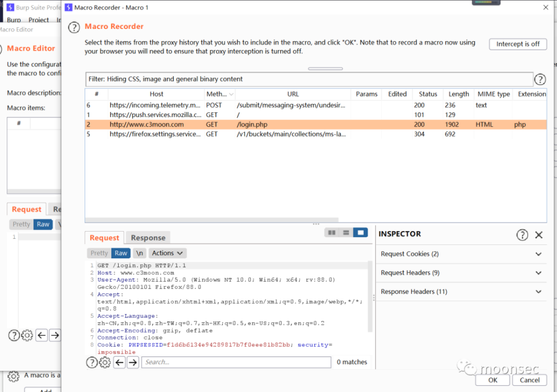Select row with push.services.mozilla host
The image size is (557, 392).
315,115
